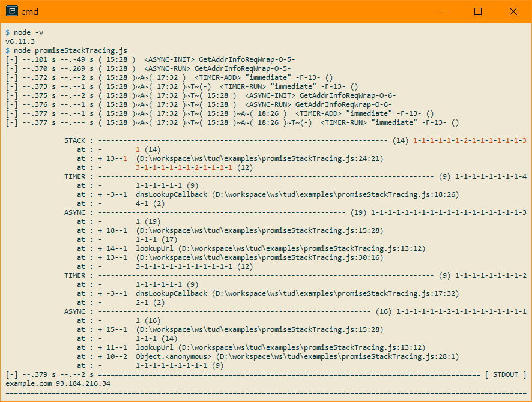Click the ASYNC-RUN GetAddrInfoReqWrap-O-5- log line
The height and width of the screenshot is (402, 532).
148,68
